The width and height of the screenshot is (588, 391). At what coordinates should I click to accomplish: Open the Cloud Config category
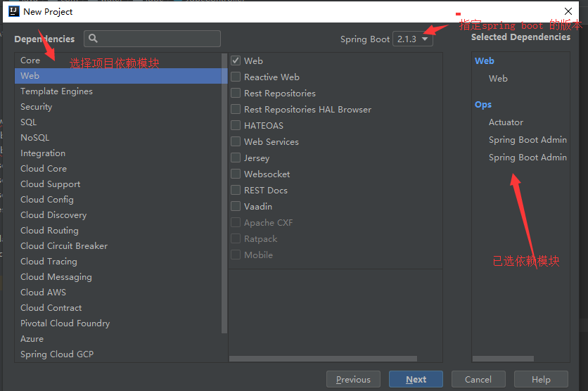pos(118,200)
